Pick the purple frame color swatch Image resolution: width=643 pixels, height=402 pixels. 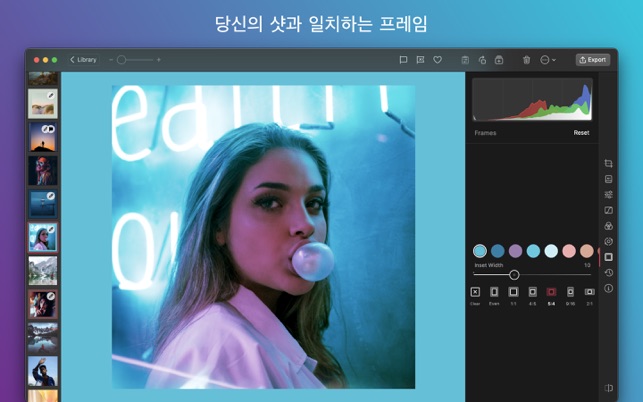point(515,251)
